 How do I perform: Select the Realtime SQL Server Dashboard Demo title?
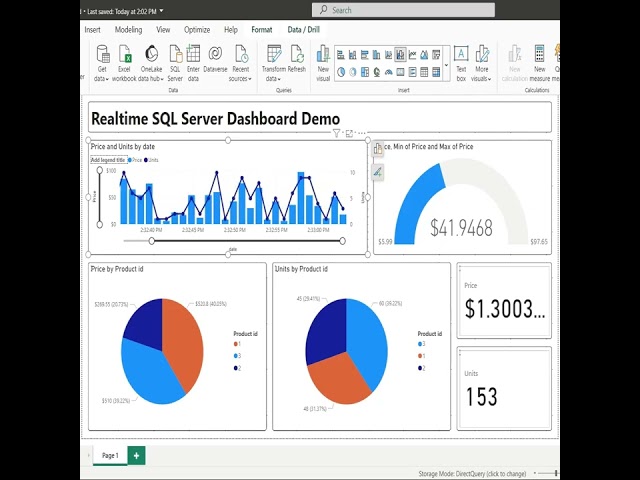(216, 119)
